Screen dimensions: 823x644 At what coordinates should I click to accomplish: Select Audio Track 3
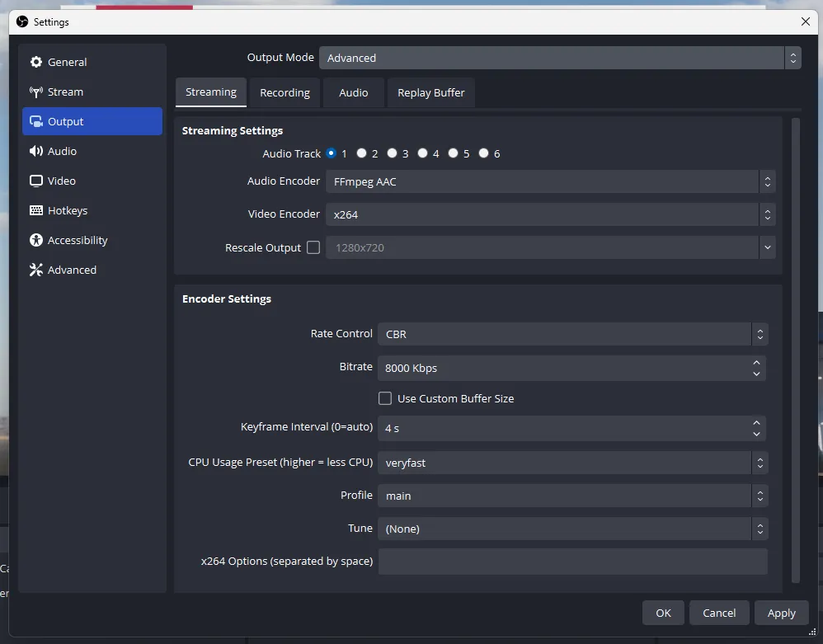point(393,153)
